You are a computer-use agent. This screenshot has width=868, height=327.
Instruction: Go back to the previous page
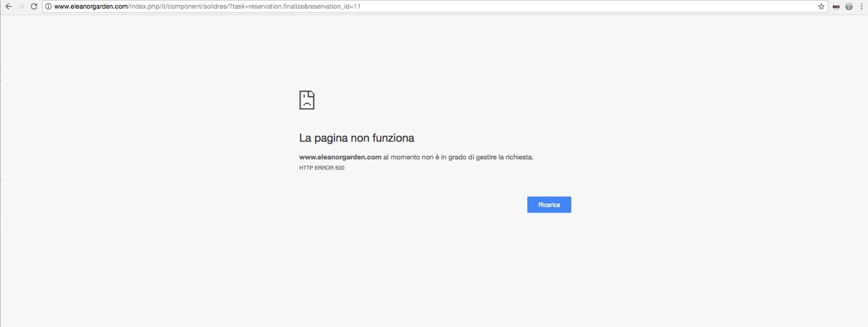pos(8,7)
